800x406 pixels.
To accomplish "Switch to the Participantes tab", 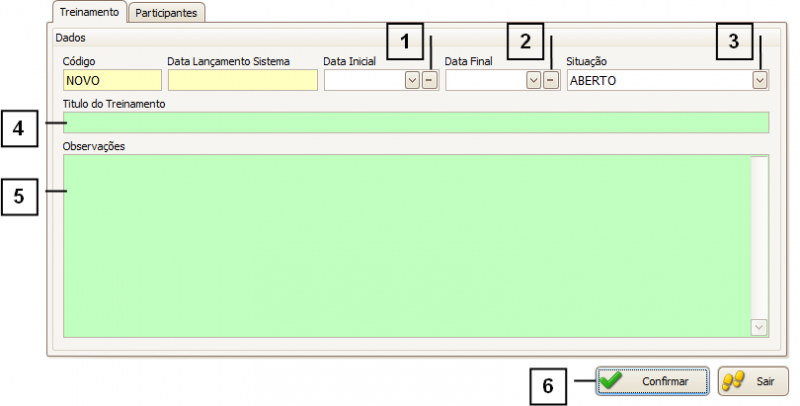I will click(x=167, y=13).
